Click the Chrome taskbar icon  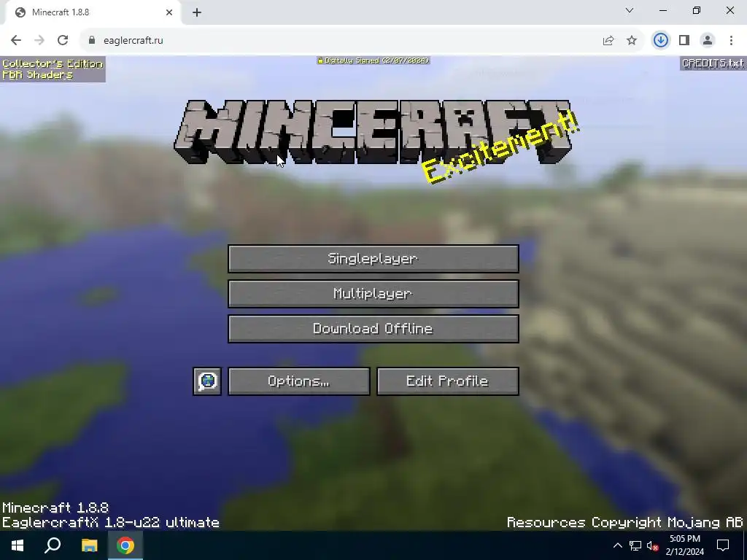125,545
